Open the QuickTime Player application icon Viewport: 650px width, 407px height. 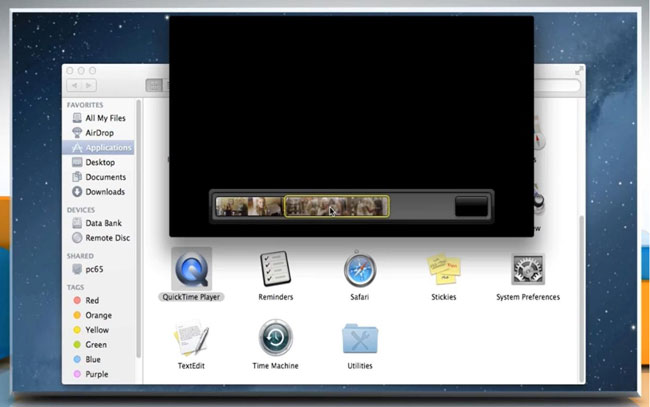pos(192,269)
